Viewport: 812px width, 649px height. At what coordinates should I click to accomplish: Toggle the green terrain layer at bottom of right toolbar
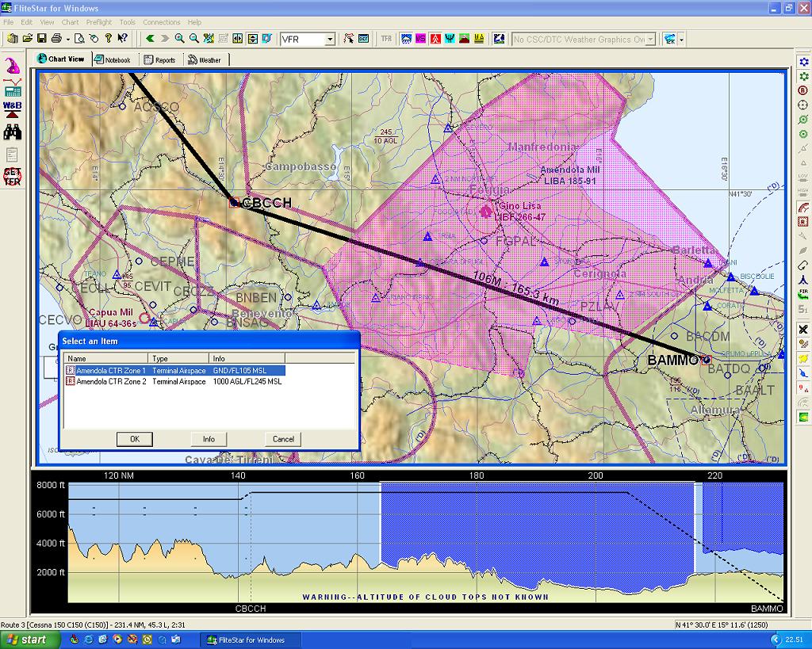803,417
